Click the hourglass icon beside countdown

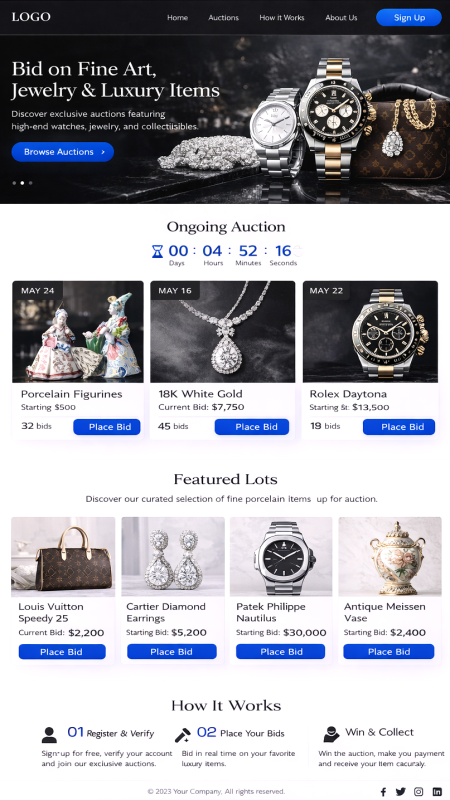click(157, 251)
